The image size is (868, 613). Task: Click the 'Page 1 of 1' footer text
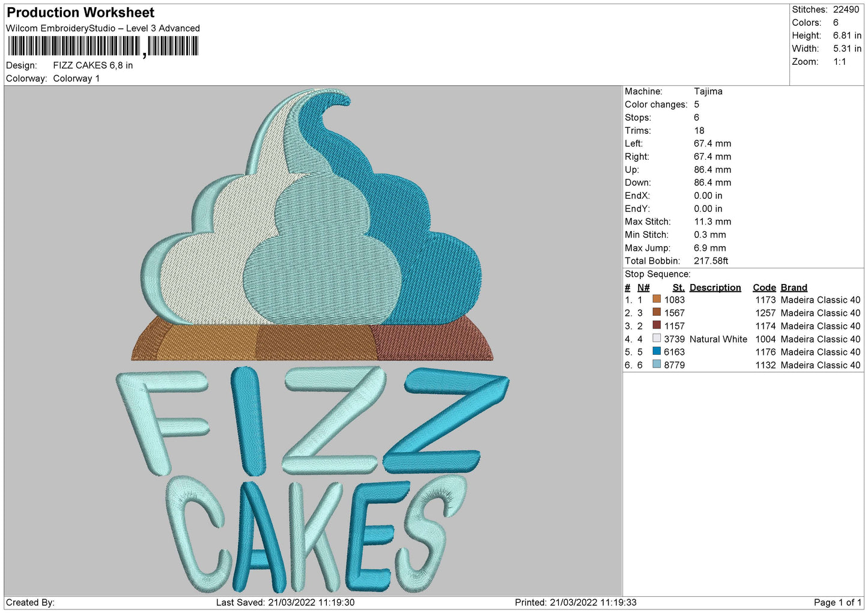838,602
